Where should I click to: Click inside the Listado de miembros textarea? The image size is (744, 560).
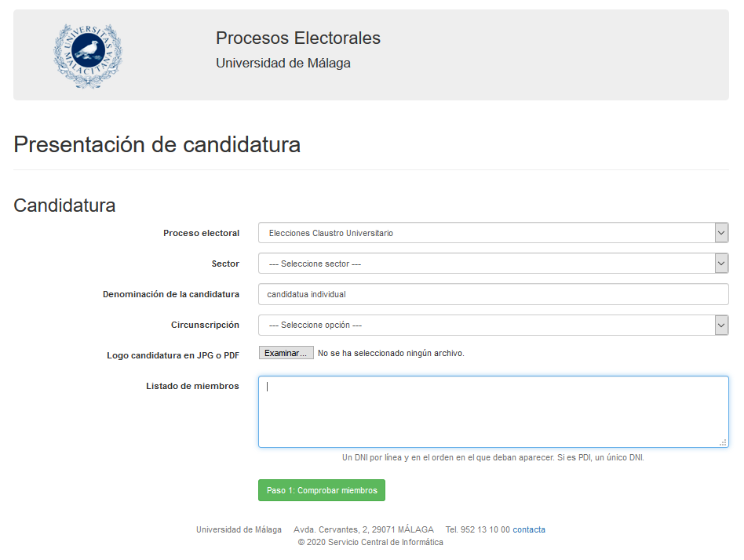point(494,412)
